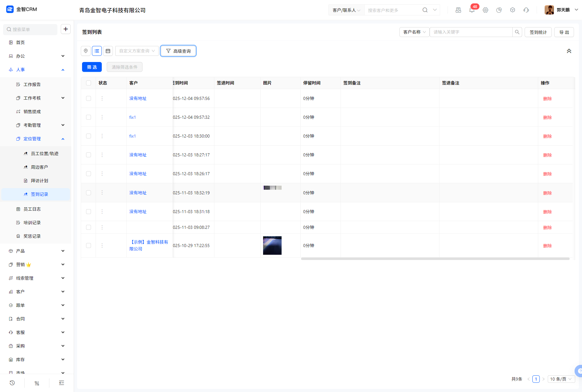The width and height of the screenshot is (582, 392).
Task: Click the keyword search magnifier button
Action: tap(517, 32)
